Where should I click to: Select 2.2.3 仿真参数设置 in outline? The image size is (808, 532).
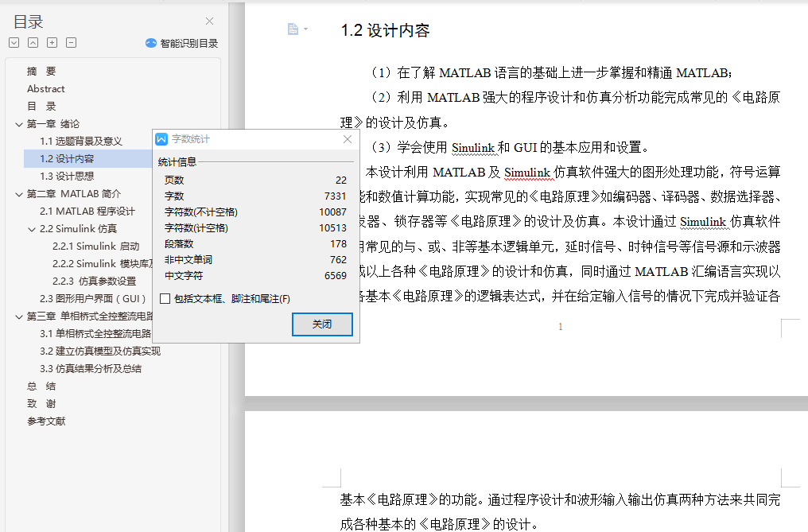click(95, 282)
